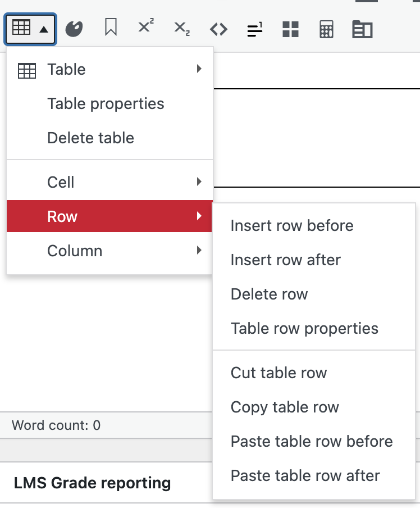Open the calculator icon in toolbar
The height and width of the screenshot is (508, 420).
326,29
